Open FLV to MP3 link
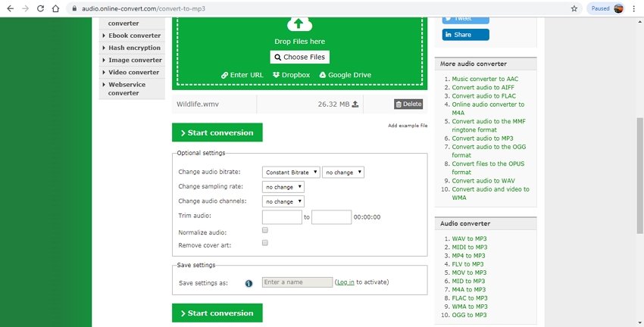 pyautogui.click(x=467, y=264)
